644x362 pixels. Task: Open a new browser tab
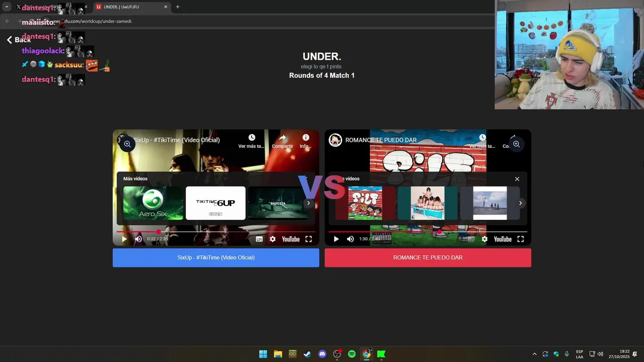178,7
